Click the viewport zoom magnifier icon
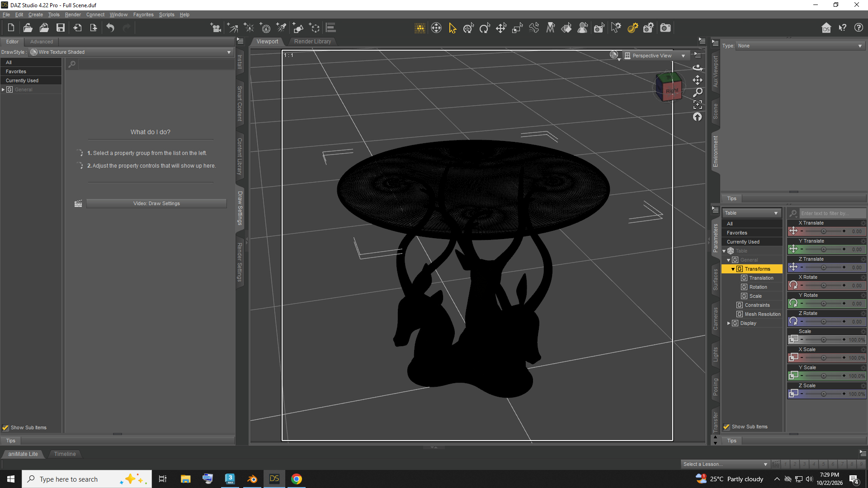This screenshot has height=488, width=868. [x=698, y=92]
